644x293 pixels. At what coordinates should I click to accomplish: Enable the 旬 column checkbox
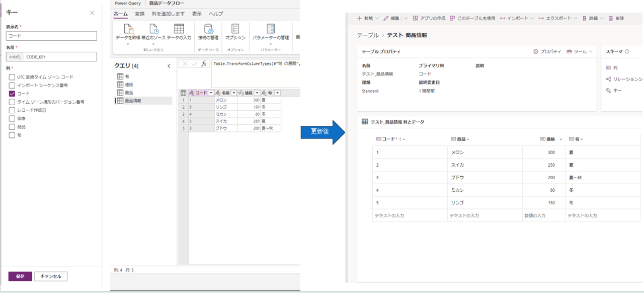[12, 134]
